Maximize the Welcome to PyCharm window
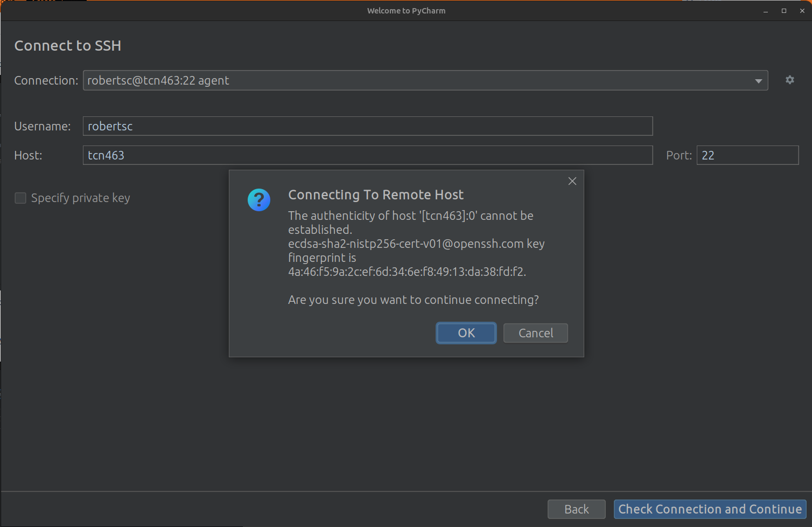 (x=784, y=11)
